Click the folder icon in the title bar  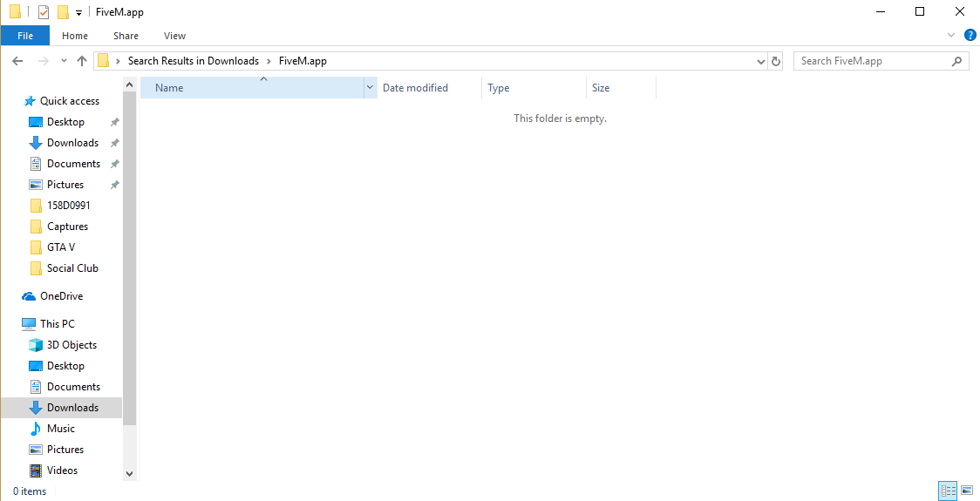click(16, 12)
